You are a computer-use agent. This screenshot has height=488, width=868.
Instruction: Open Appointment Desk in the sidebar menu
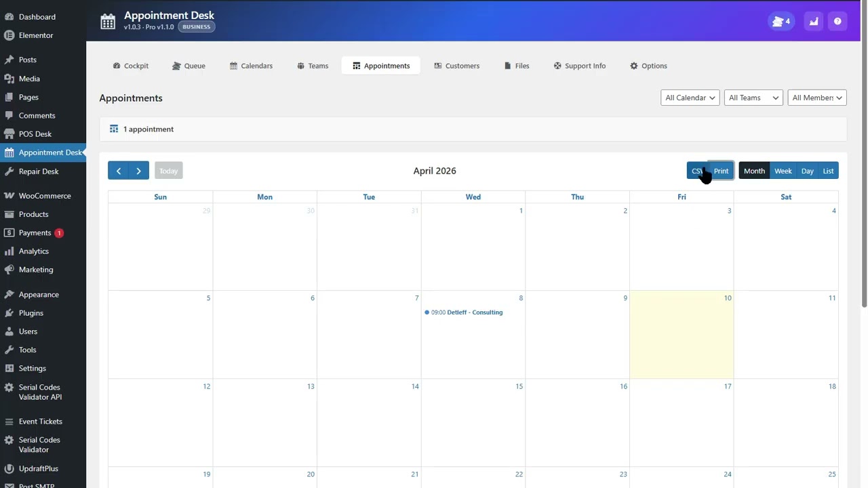43,152
